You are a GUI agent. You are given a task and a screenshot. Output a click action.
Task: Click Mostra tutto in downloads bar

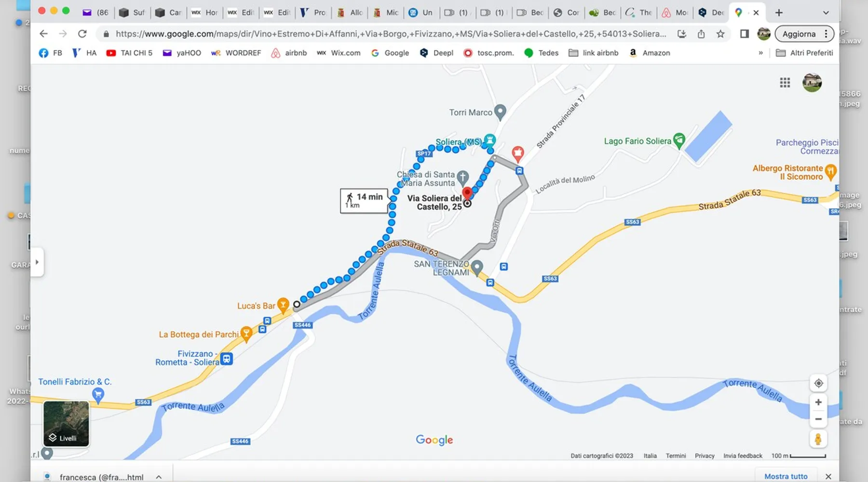tap(786, 476)
